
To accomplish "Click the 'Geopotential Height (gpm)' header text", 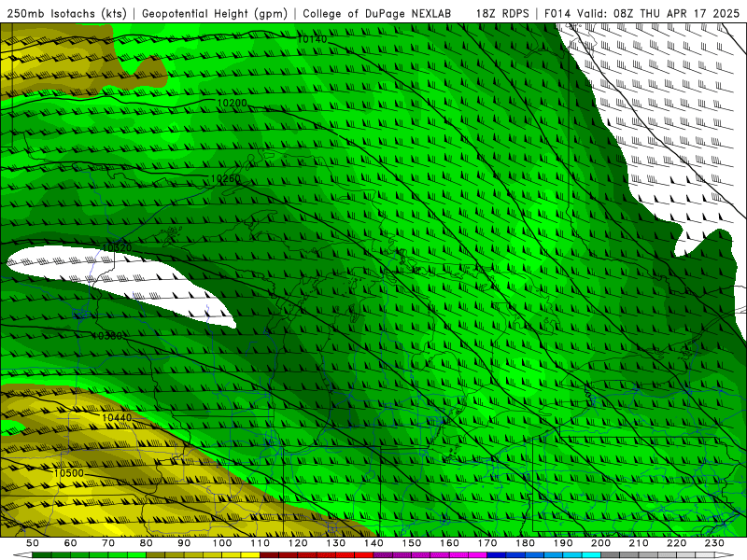I will coord(215,13).
